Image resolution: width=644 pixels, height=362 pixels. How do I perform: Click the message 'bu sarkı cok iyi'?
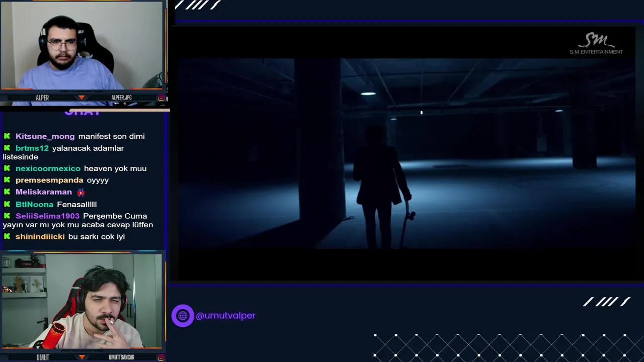(x=96, y=236)
